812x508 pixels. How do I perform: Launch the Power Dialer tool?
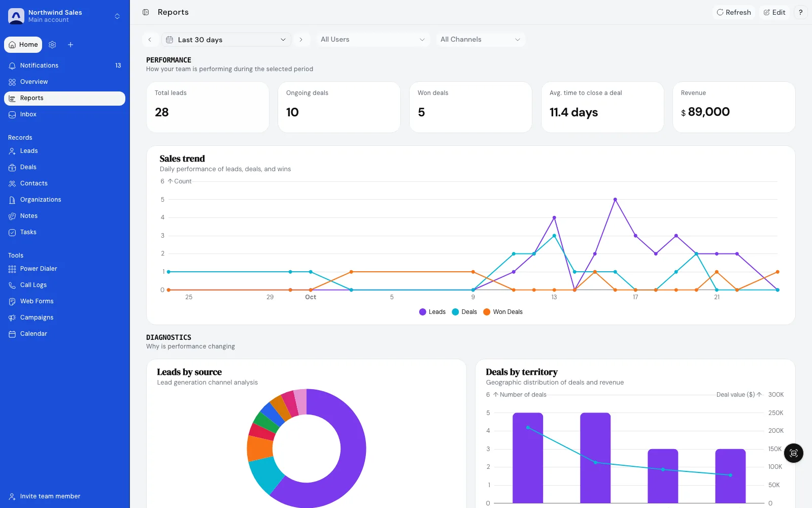point(64,269)
